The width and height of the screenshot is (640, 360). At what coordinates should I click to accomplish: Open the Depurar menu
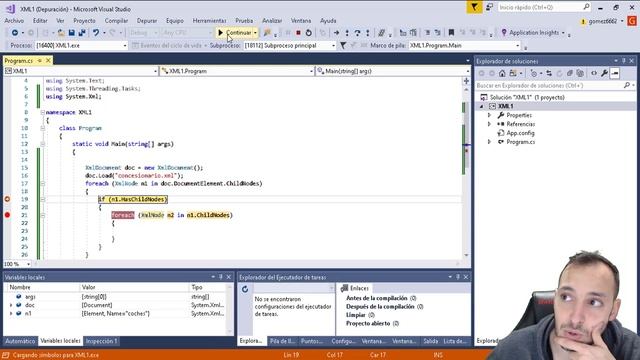point(147,20)
